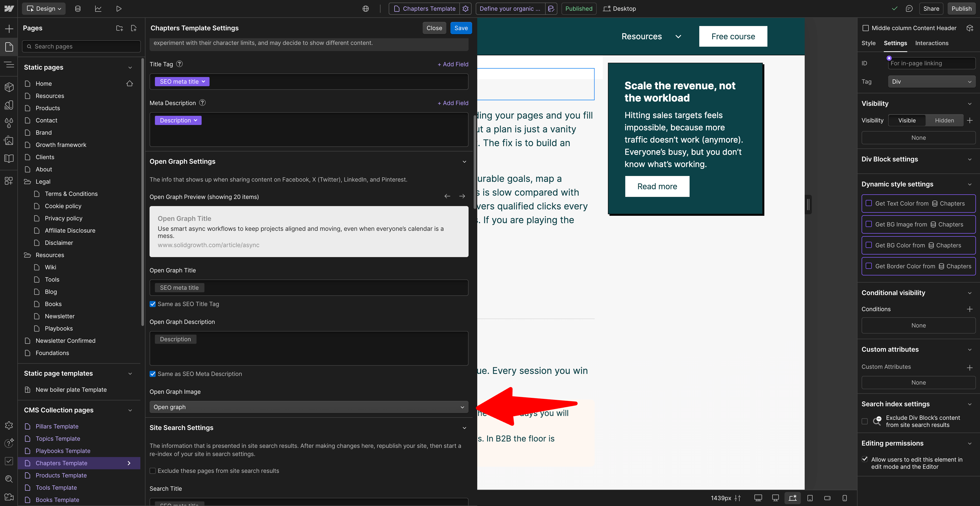980x506 pixels.
Task: Open Chapters Template page settings gear
Action: (x=465, y=8)
